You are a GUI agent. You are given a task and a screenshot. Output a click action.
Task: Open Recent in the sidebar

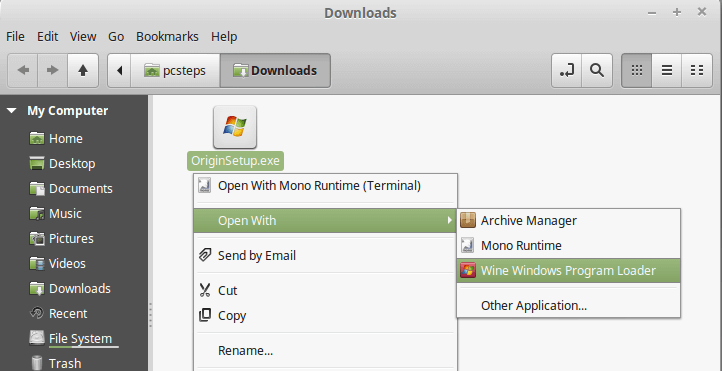pyautogui.click(x=58, y=313)
